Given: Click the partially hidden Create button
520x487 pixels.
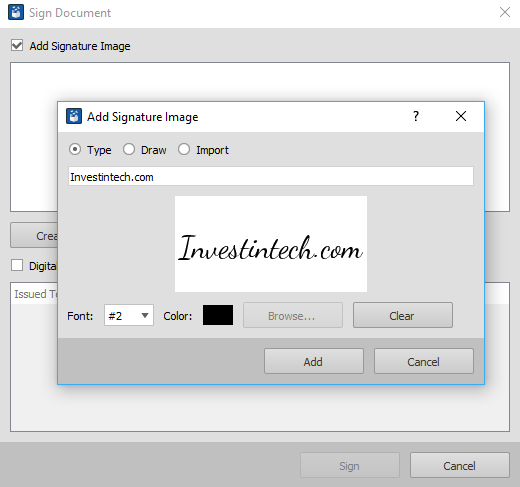Looking at the screenshot, I should 34,235.
